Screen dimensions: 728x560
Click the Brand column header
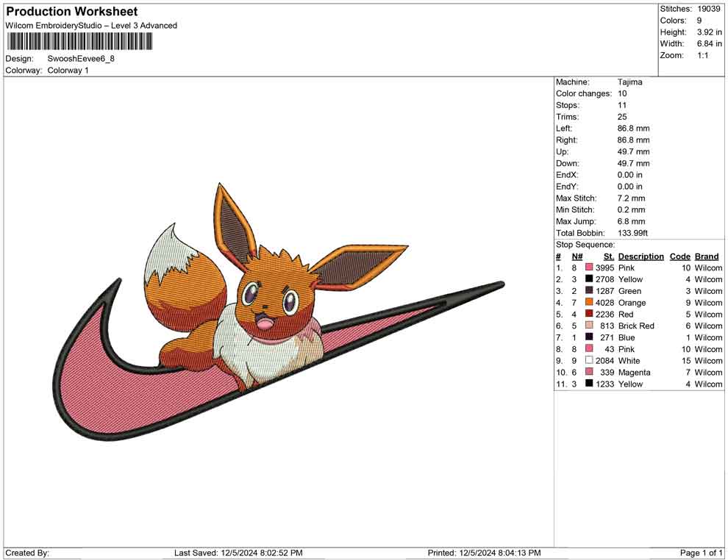[706, 256]
